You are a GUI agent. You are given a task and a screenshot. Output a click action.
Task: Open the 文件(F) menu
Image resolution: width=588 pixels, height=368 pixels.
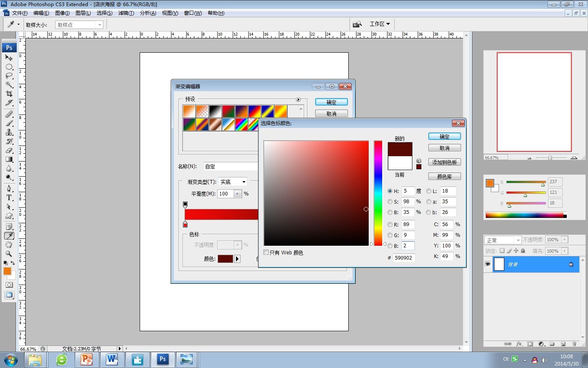pos(20,13)
